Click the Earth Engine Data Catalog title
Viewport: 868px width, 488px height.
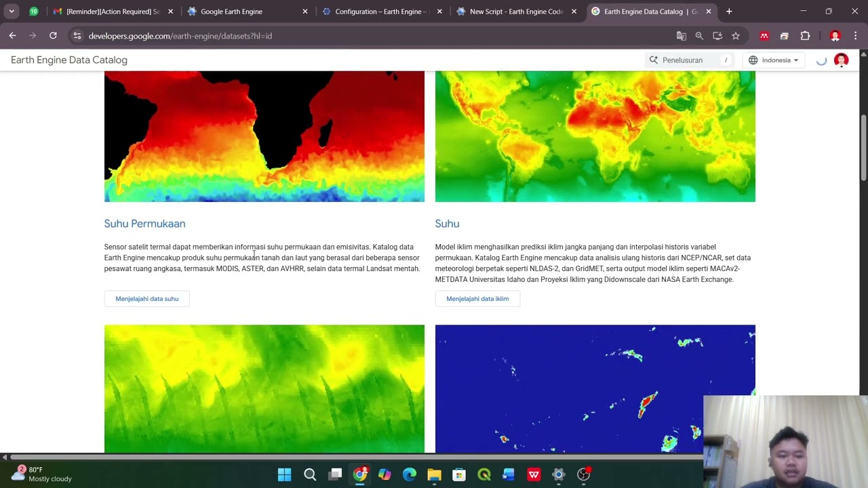[x=69, y=60]
